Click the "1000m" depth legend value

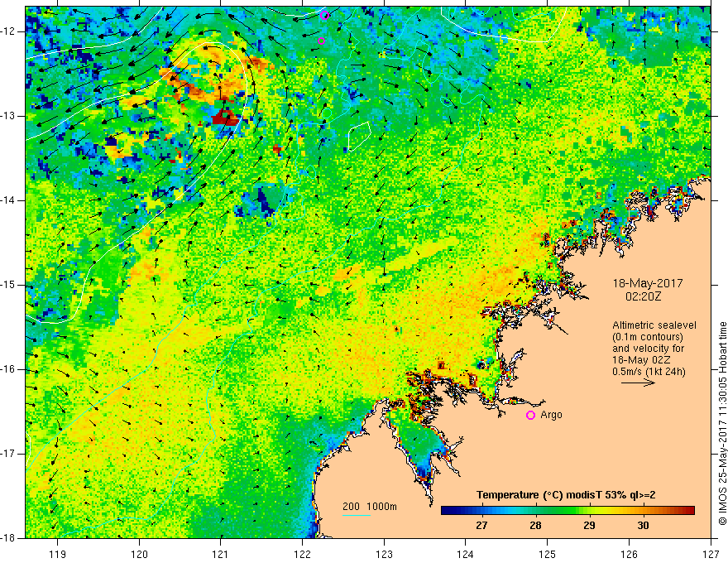(x=382, y=507)
